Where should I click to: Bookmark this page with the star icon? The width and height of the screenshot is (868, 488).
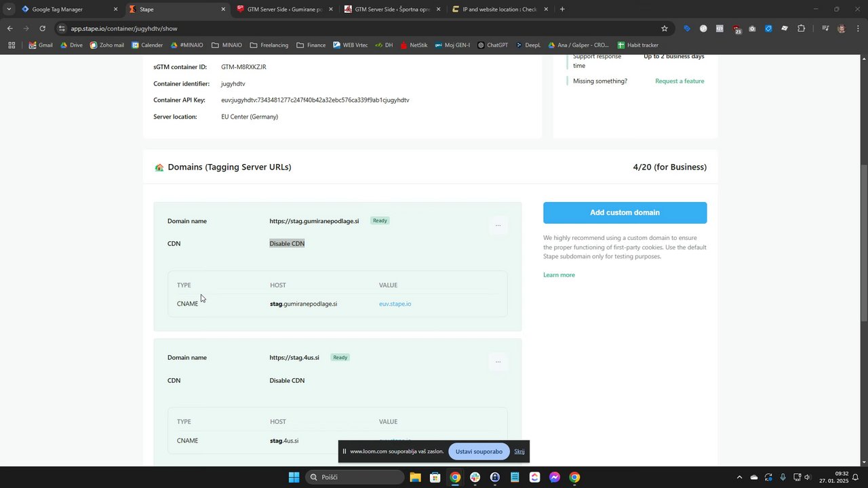coord(665,28)
